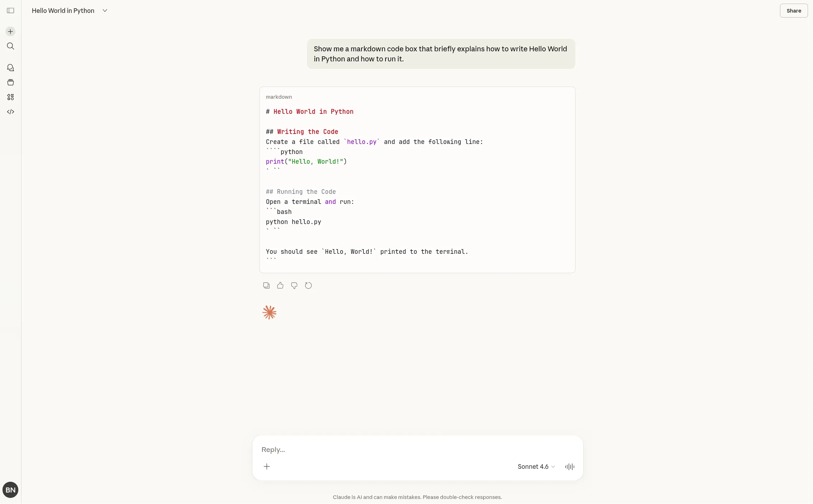Open the style settings icon near Sonnet 4.6

569,466
